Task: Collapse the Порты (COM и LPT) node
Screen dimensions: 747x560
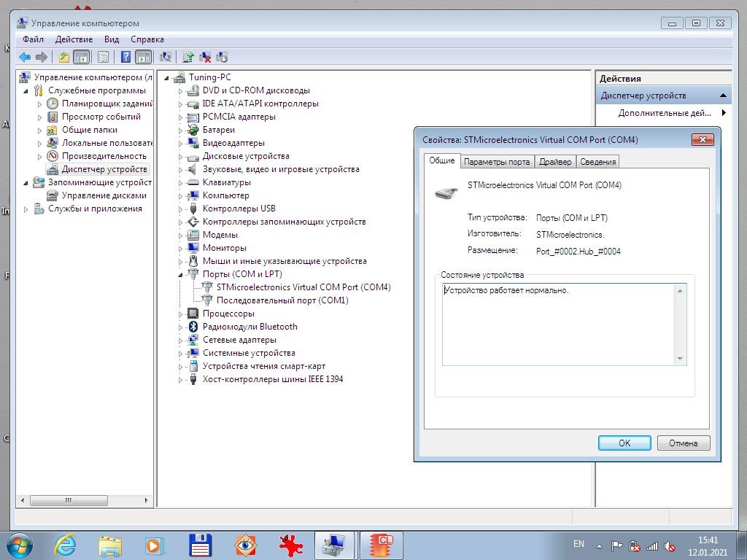Action: (x=181, y=274)
